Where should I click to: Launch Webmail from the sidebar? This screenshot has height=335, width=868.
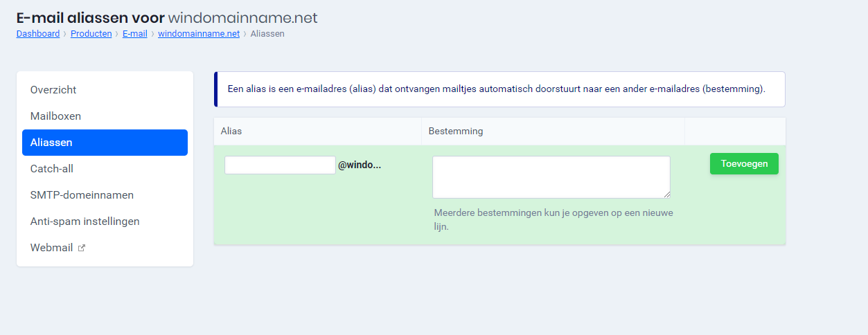51,248
